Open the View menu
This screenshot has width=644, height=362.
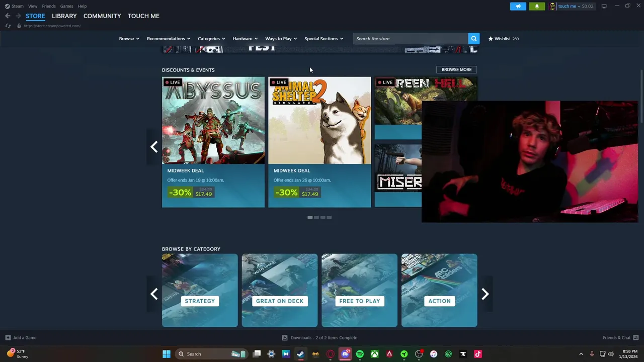pyautogui.click(x=33, y=6)
